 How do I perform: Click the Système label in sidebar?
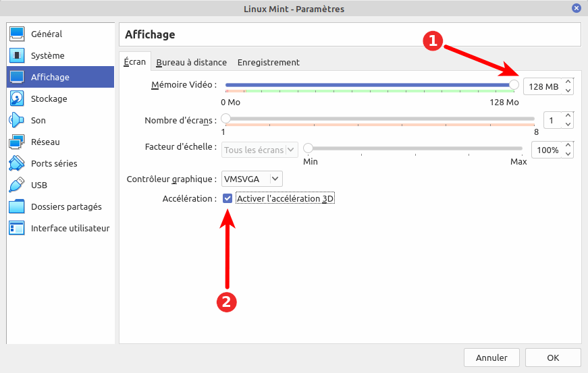click(48, 55)
